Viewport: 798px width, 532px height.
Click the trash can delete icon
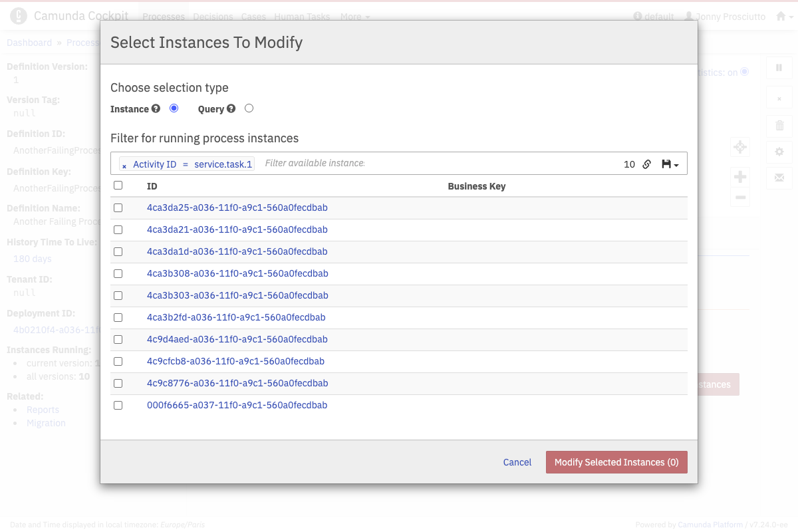click(779, 125)
